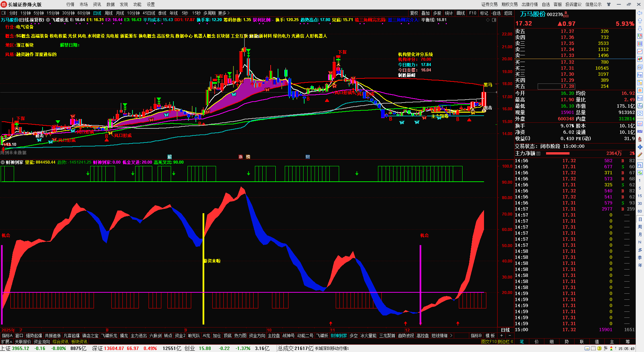The height and width of the screenshot is (352, 644).
Task: Expand the 财神到家 indicator dropdown arrow
Action: pos(3,162)
